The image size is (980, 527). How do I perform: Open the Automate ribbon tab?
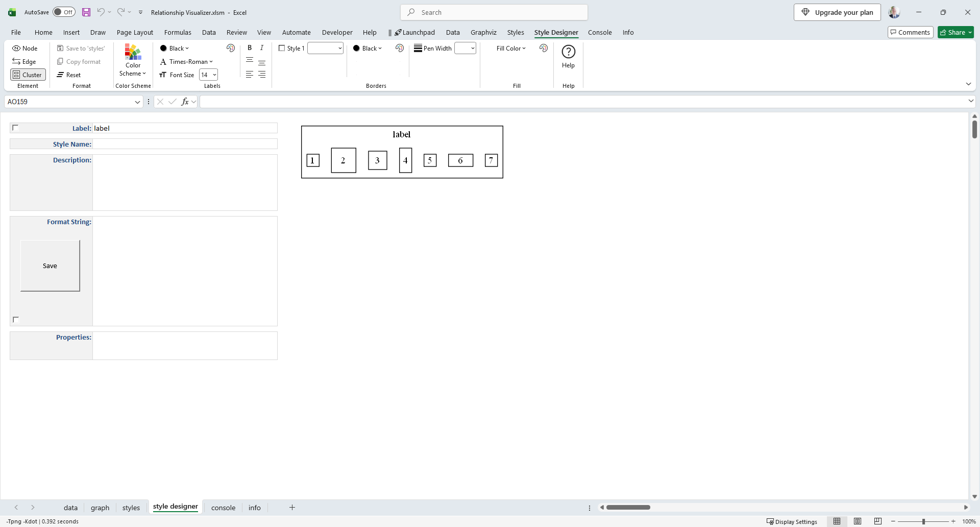(296, 32)
